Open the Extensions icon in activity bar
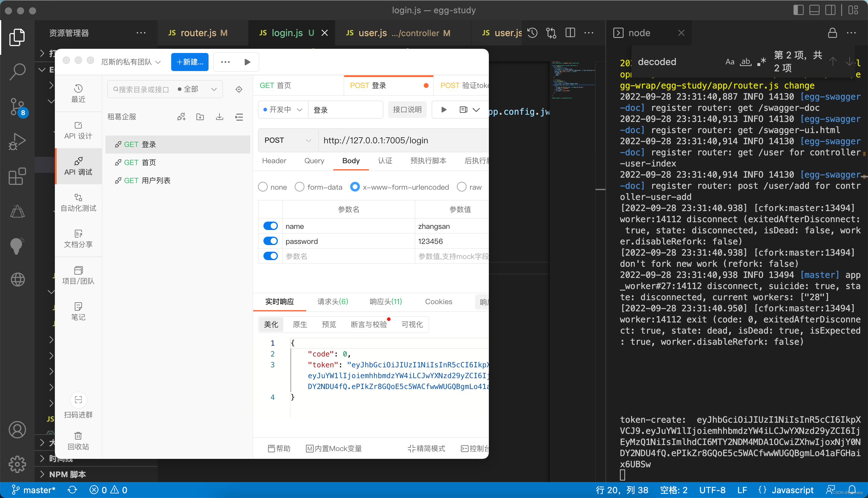Screen dimensions: 868x498 (x=17, y=176)
